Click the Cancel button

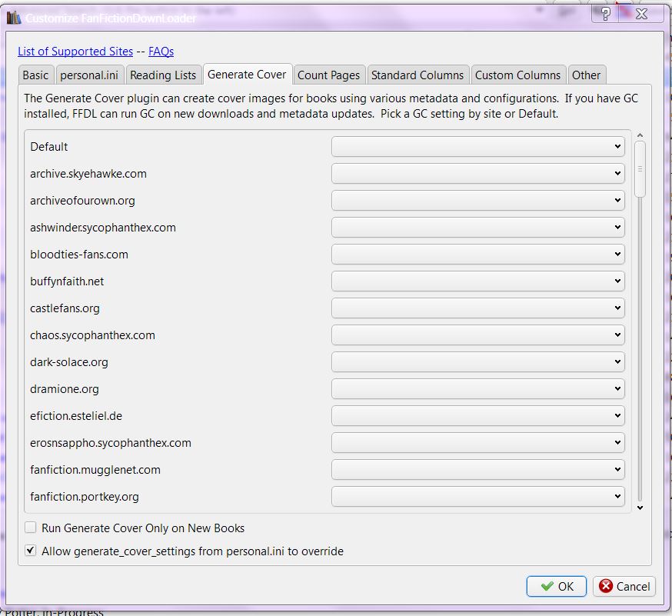[x=624, y=586]
